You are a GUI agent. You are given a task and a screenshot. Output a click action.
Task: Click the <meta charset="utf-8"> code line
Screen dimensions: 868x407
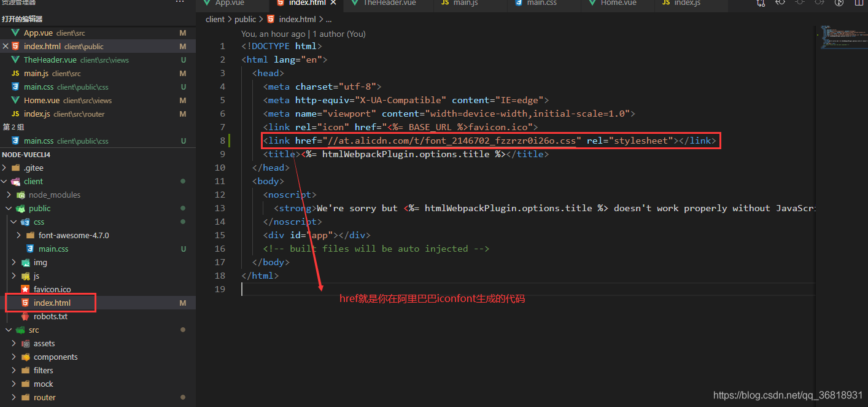(x=322, y=87)
